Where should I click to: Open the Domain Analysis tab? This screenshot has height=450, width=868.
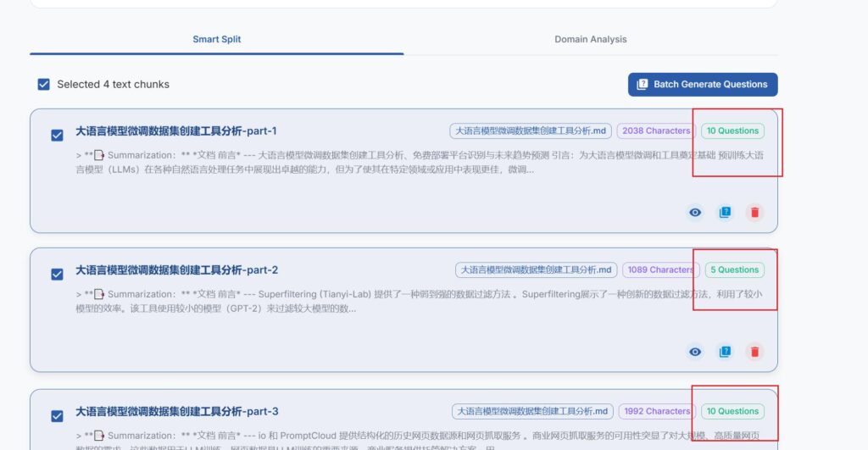(590, 40)
